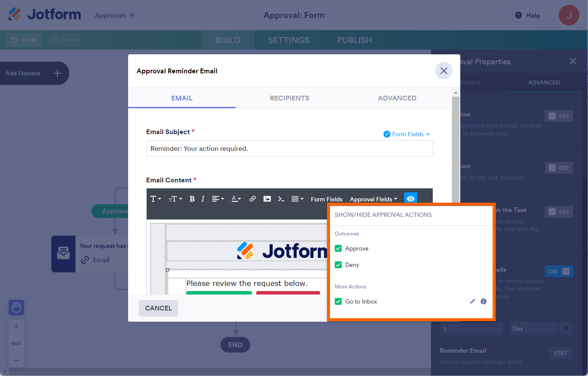588x376 pixels.
Task: Zoom in on the workflow canvas
Action: coord(16,326)
